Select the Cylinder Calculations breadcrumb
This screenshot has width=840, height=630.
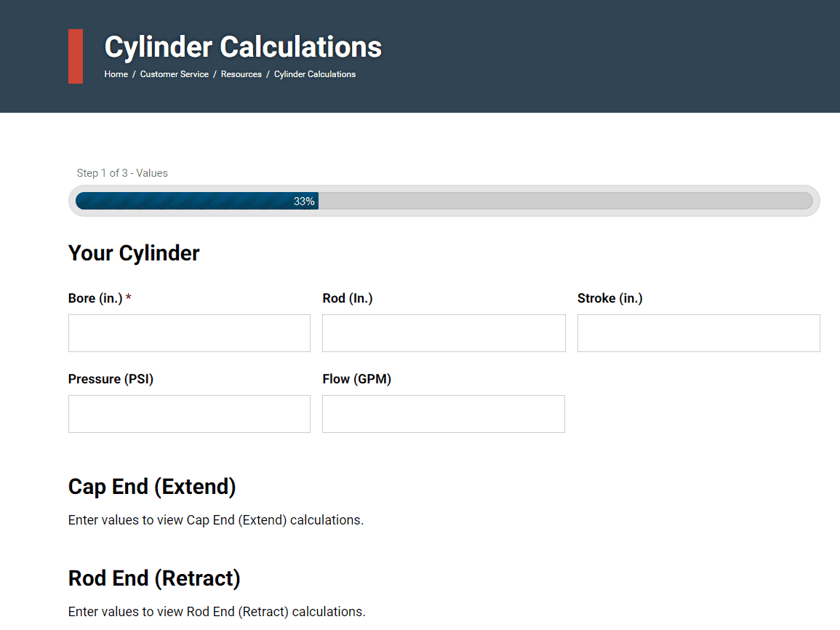click(x=314, y=74)
